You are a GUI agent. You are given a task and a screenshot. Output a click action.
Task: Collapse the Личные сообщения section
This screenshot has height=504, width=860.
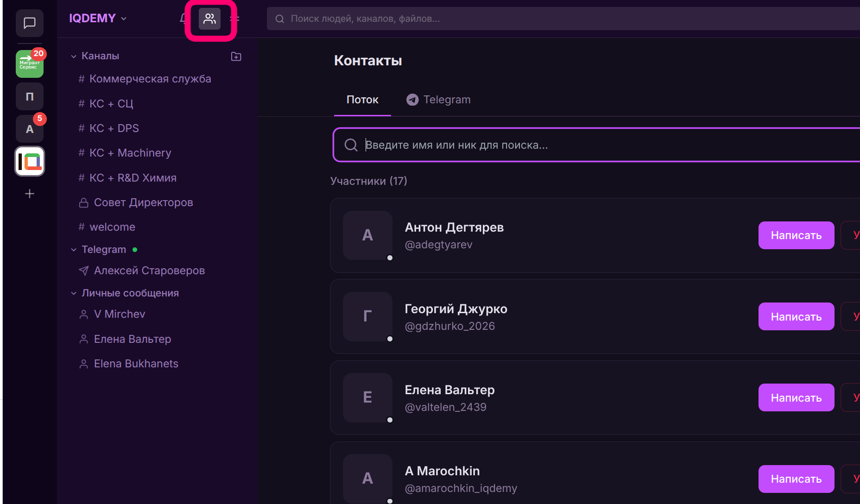74,293
